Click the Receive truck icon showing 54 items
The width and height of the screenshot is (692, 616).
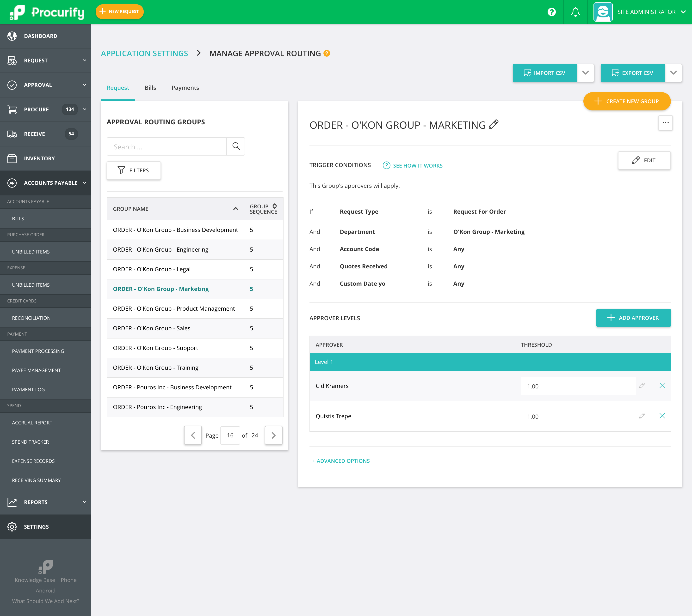point(12,134)
